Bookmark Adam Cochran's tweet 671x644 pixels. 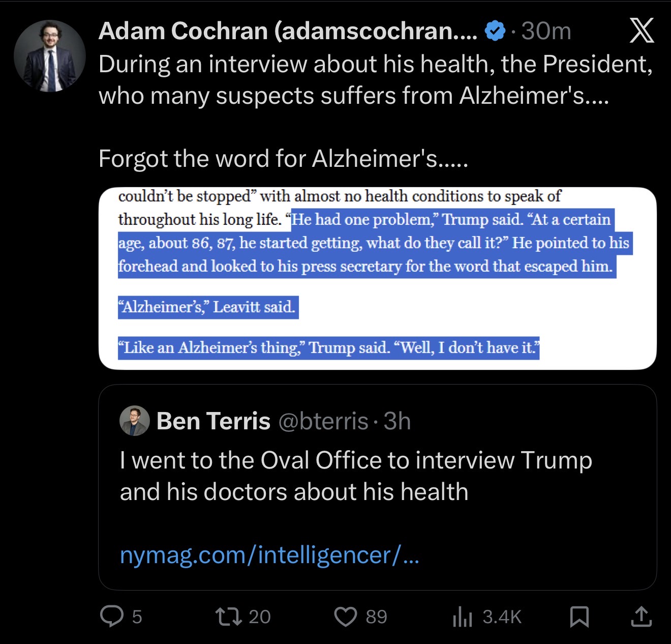[579, 617]
